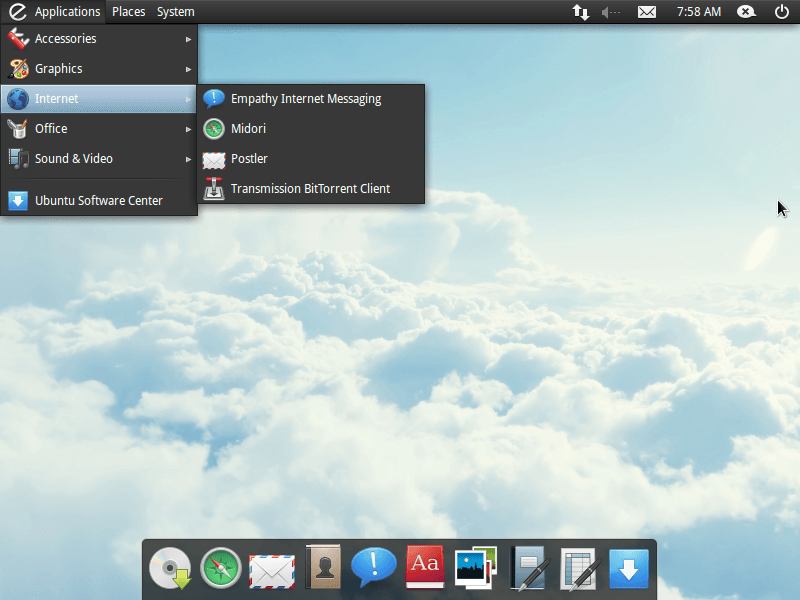800x600 pixels.
Task: Open the Places menu
Action: (x=129, y=12)
